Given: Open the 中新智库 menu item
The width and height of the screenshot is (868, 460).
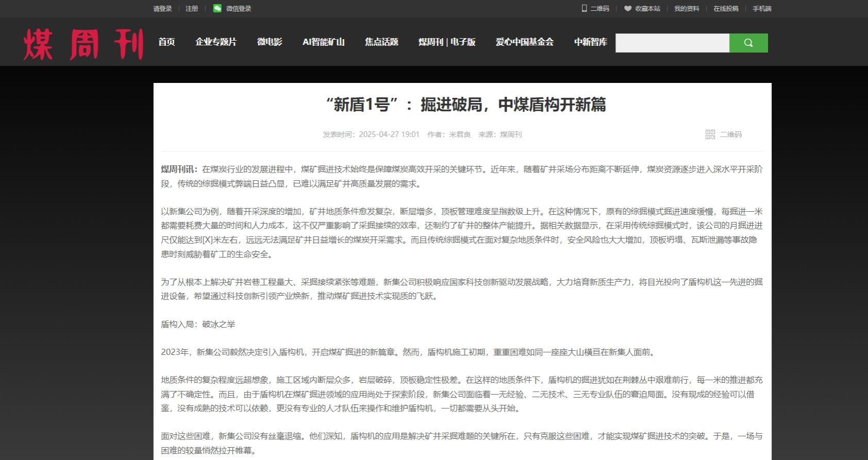Looking at the screenshot, I should (x=591, y=42).
